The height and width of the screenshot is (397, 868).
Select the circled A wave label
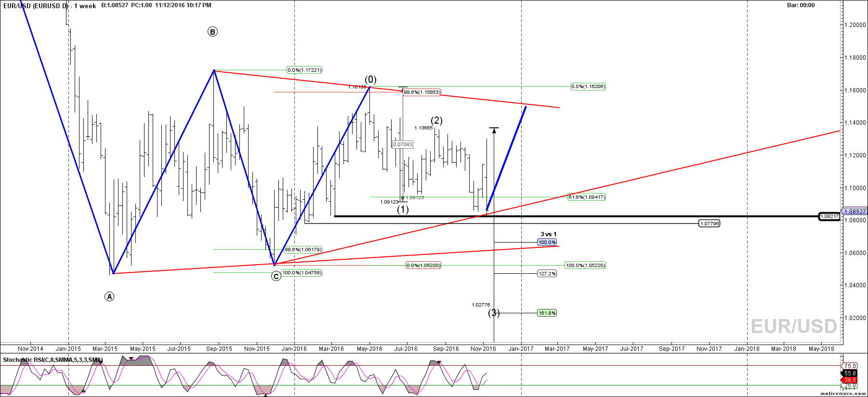tap(109, 296)
